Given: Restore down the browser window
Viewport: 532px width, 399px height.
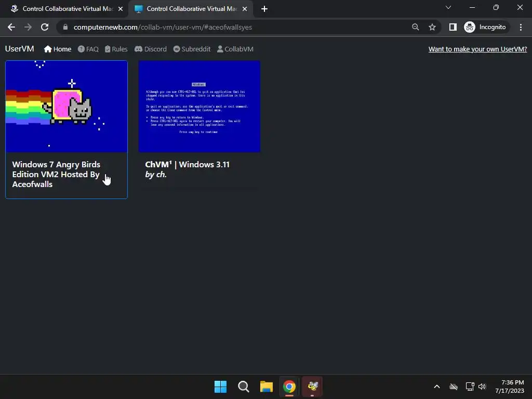Looking at the screenshot, I should click(x=496, y=7).
